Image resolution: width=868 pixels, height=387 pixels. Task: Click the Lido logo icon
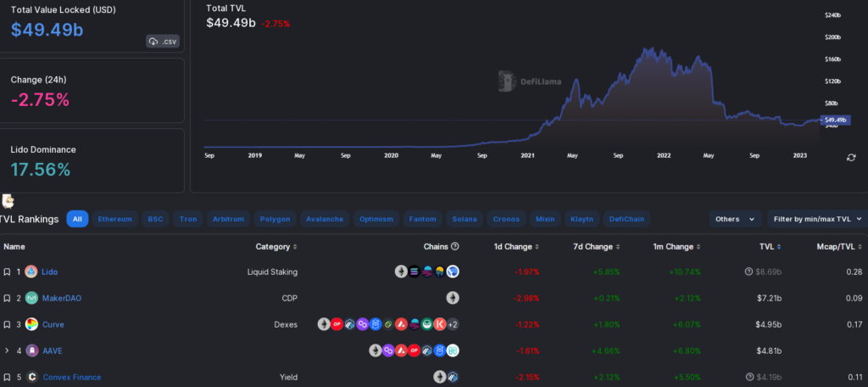coord(31,272)
